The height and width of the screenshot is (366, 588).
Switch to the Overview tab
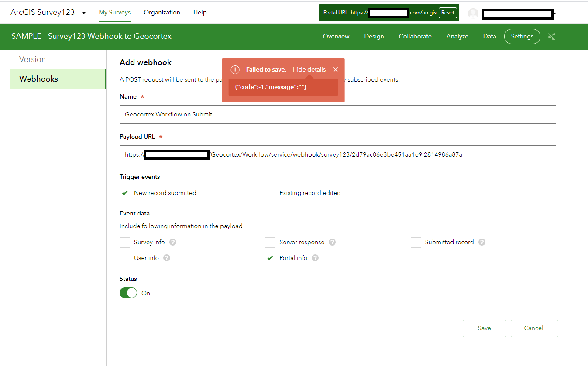(x=336, y=36)
